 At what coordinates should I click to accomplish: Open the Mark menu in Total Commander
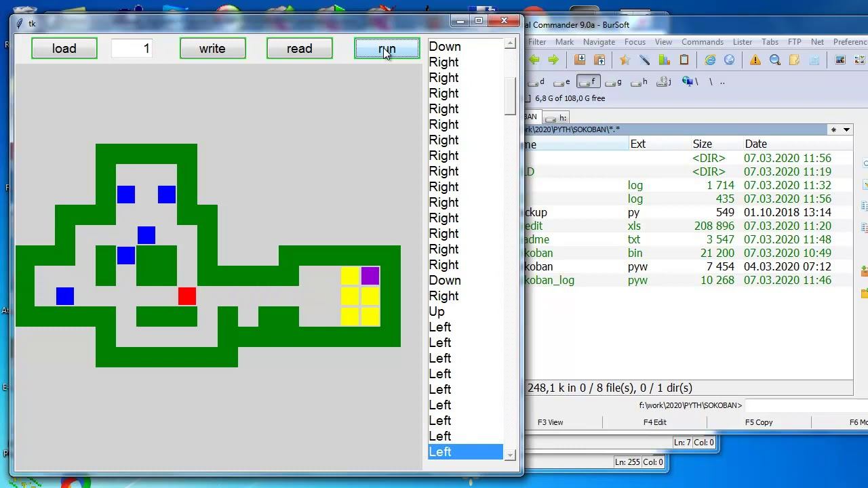564,42
